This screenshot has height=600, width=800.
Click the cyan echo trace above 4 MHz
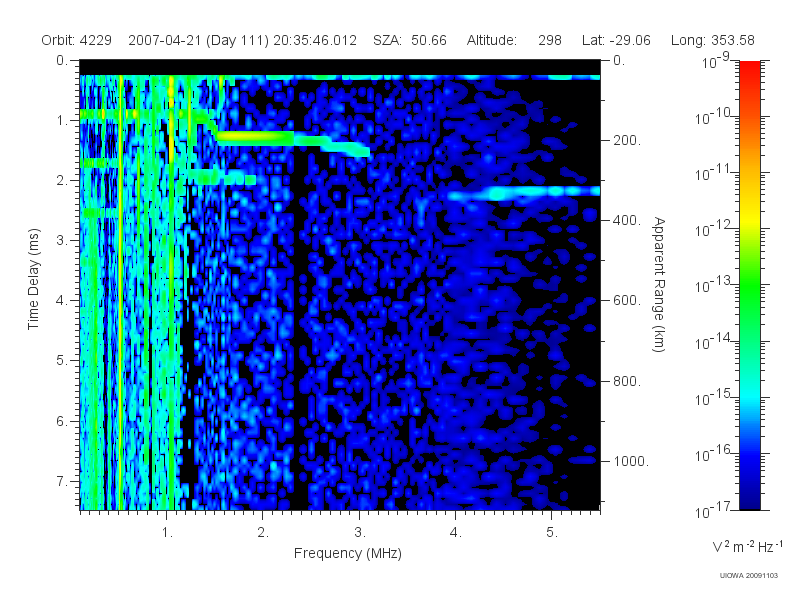(x=523, y=193)
